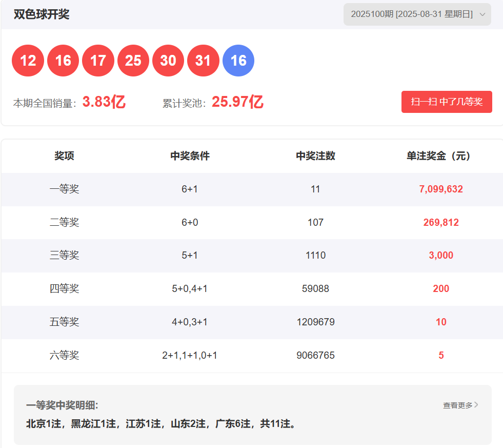
Task: Click the 中奖注数 column header
Action: tap(315, 156)
